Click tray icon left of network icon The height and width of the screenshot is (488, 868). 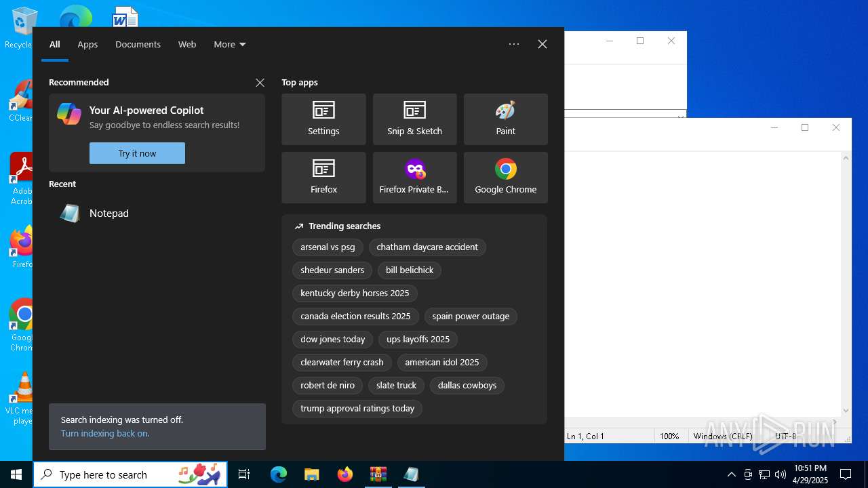(x=748, y=474)
